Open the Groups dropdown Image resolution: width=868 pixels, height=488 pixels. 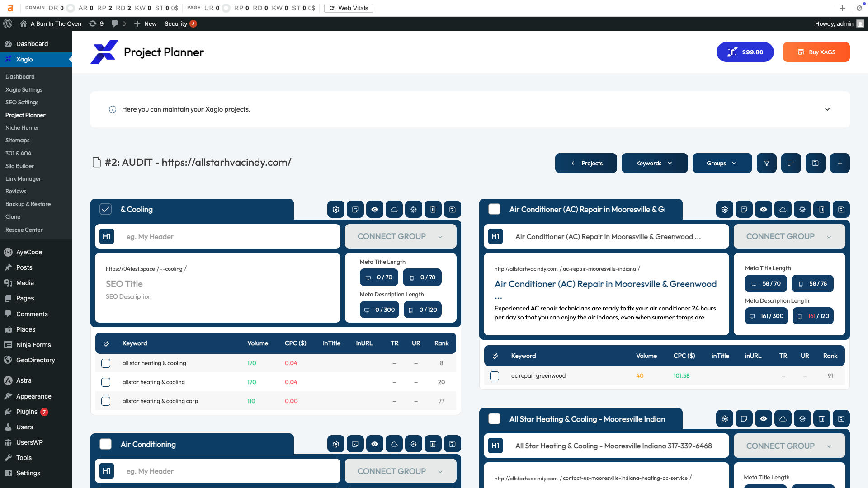coord(722,163)
